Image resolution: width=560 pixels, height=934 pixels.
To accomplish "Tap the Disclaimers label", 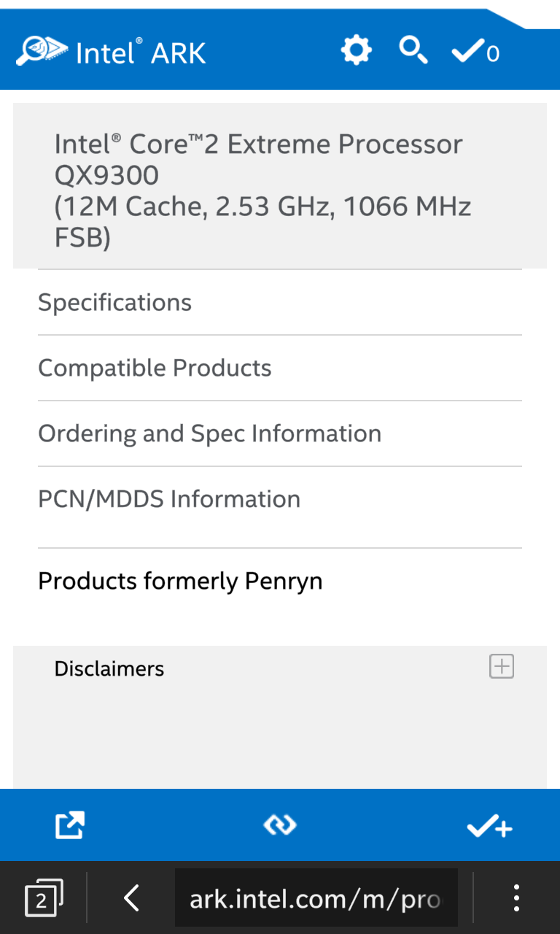I will [109, 668].
